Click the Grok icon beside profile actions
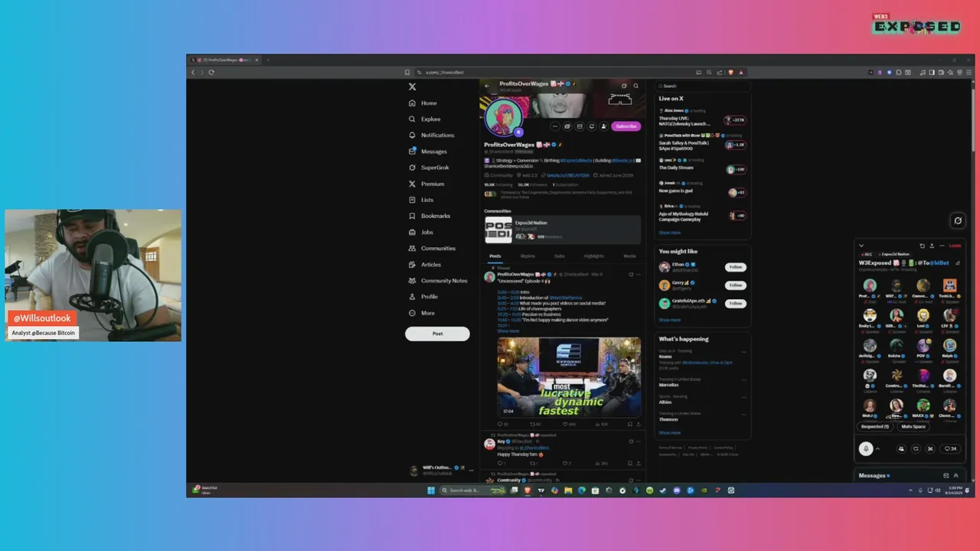 567,126
